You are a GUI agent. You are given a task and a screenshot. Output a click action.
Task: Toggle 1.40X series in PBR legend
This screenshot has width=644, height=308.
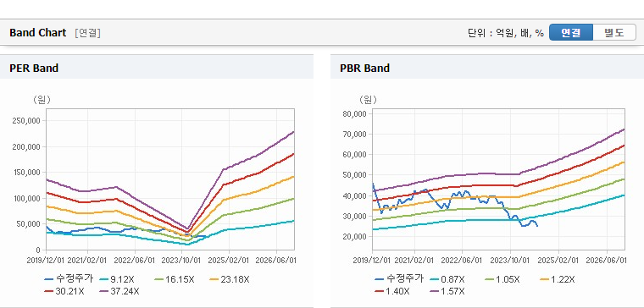392,291
